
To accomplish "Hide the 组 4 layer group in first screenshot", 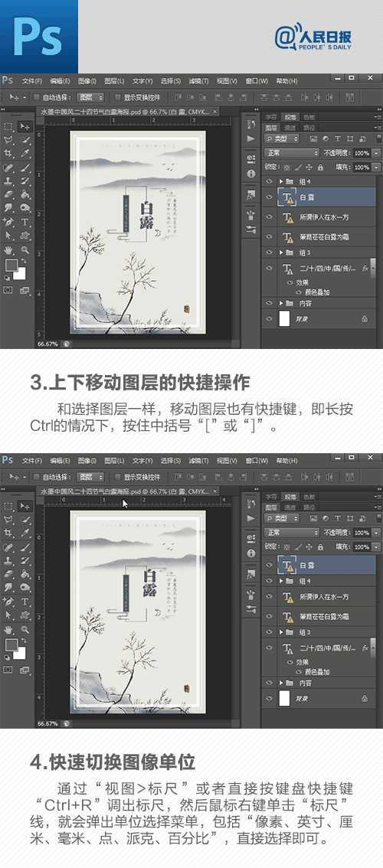I will pyautogui.click(x=269, y=181).
